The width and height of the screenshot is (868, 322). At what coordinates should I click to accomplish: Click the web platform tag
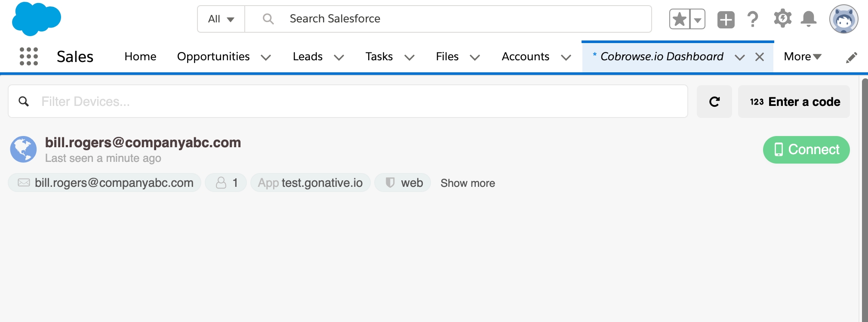click(x=403, y=183)
